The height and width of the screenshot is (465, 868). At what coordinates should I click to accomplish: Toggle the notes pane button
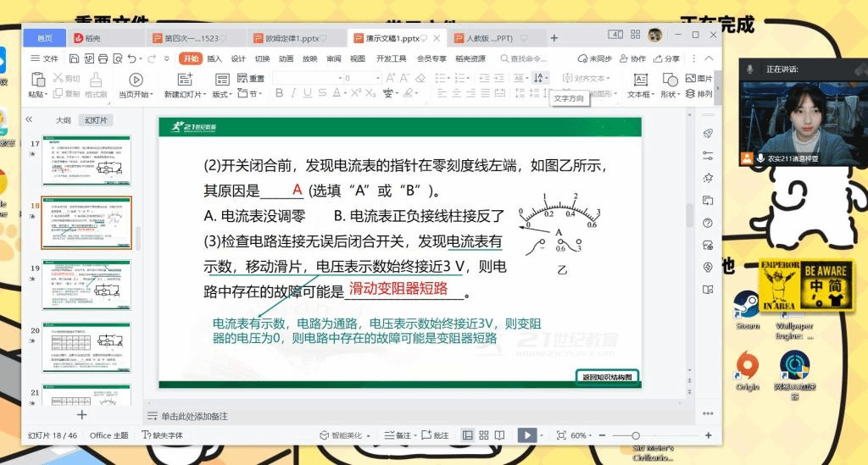(x=403, y=435)
